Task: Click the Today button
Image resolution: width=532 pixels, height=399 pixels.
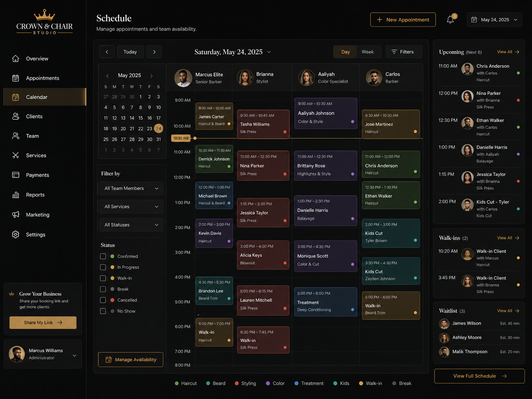Action: click(130, 52)
